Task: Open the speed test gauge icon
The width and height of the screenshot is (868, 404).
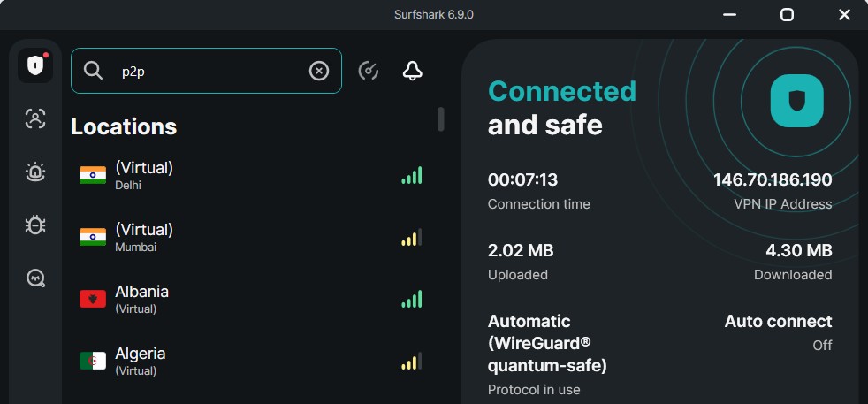Action: 369,71
